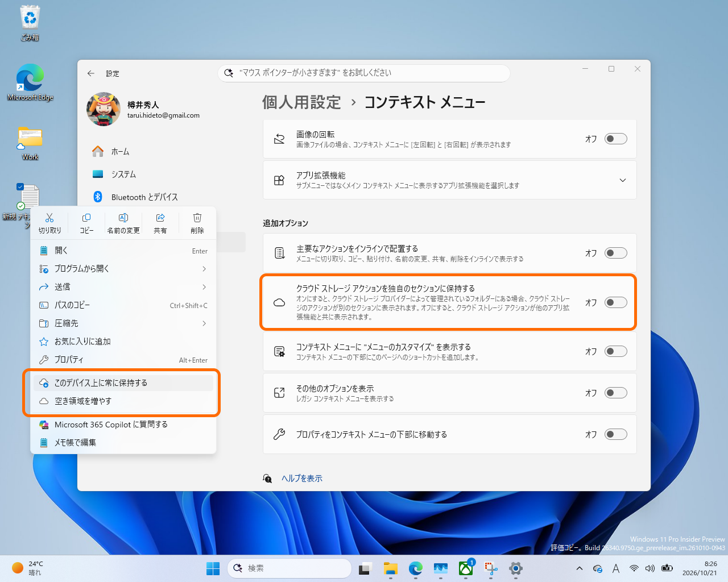The width and height of the screenshot is (728, 582).
Task: Click the Settings search box
Action: [x=364, y=73]
